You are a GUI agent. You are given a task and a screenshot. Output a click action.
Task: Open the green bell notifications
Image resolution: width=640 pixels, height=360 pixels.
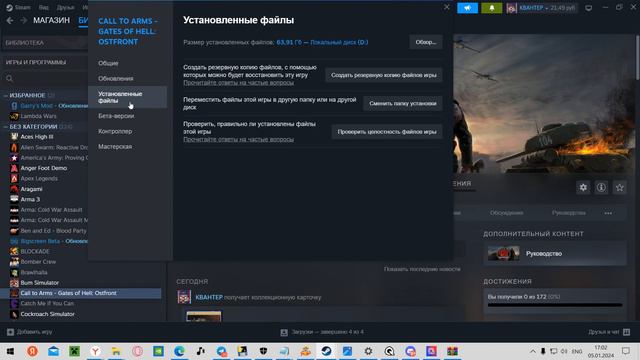click(491, 8)
